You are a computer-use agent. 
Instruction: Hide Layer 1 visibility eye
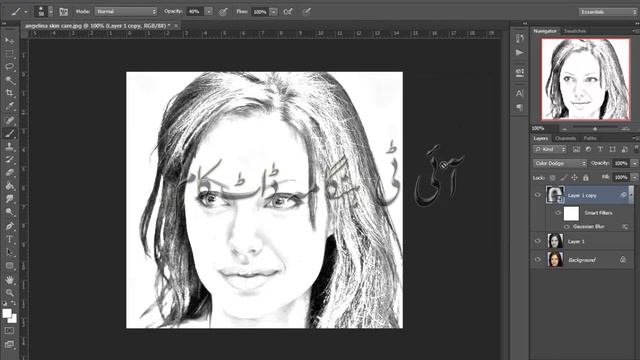coord(538,241)
